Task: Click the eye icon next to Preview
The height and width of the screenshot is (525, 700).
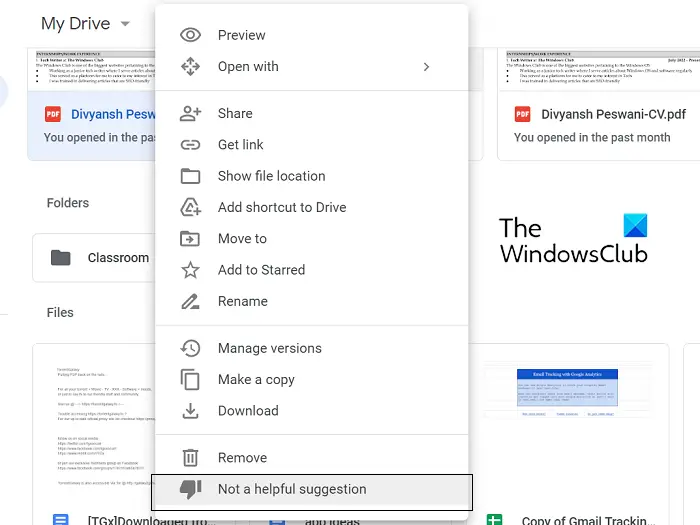Action: 190,35
